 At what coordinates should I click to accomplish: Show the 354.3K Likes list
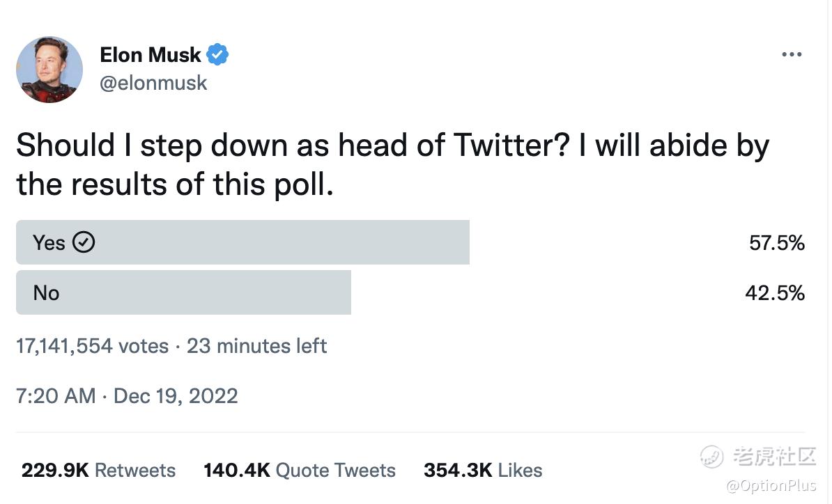(482, 471)
